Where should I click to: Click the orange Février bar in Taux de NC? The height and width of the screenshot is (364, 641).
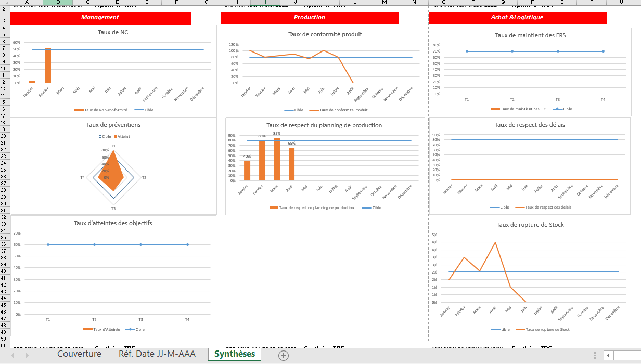point(48,66)
